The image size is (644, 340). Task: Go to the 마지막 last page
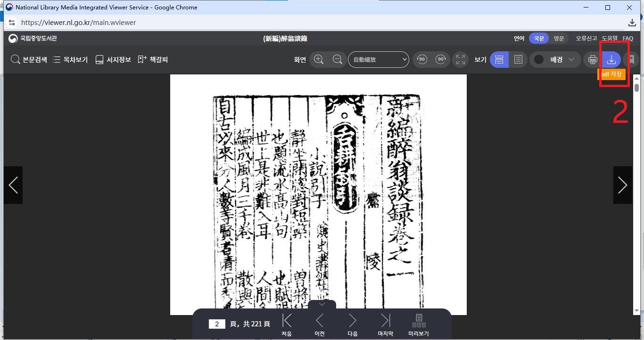click(386, 325)
